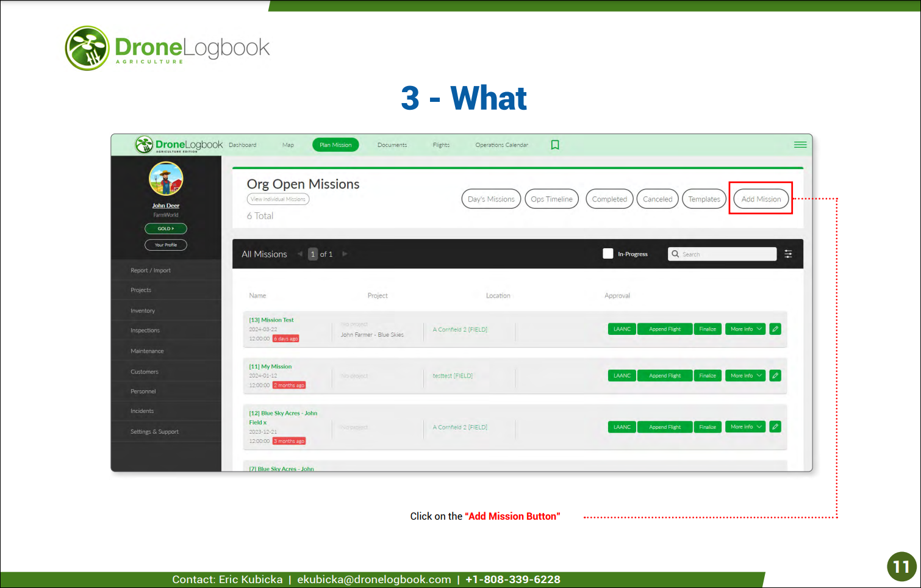Open the Flights tab
This screenshot has width=921, height=588.
click(x=441, y=145)
